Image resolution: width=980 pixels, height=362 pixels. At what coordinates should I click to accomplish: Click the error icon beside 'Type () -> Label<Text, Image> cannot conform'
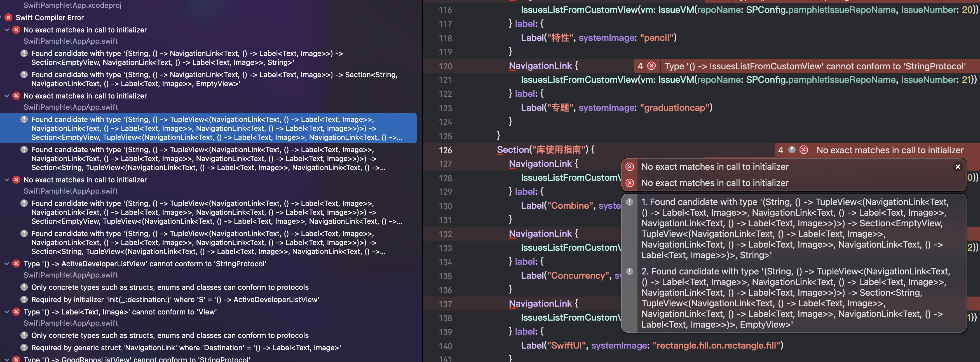(16, 311)
